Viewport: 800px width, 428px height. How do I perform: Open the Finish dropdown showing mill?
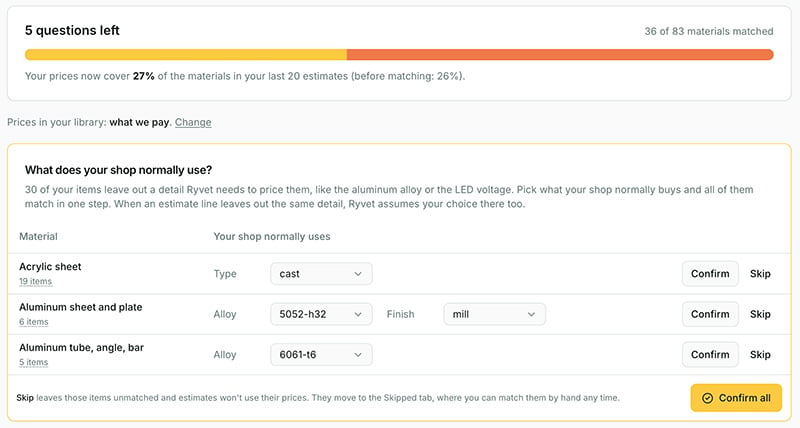[494, 314]
